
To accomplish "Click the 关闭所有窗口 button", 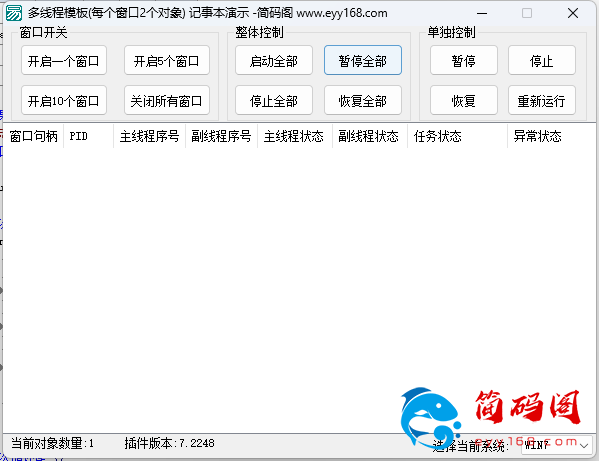I will point(167,100).
